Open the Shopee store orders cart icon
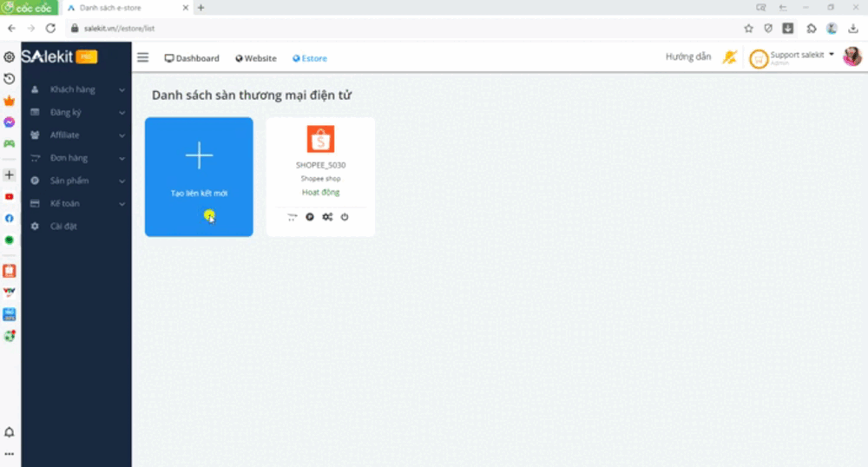This screenshot has width=868, height=467. click(293, 217)
